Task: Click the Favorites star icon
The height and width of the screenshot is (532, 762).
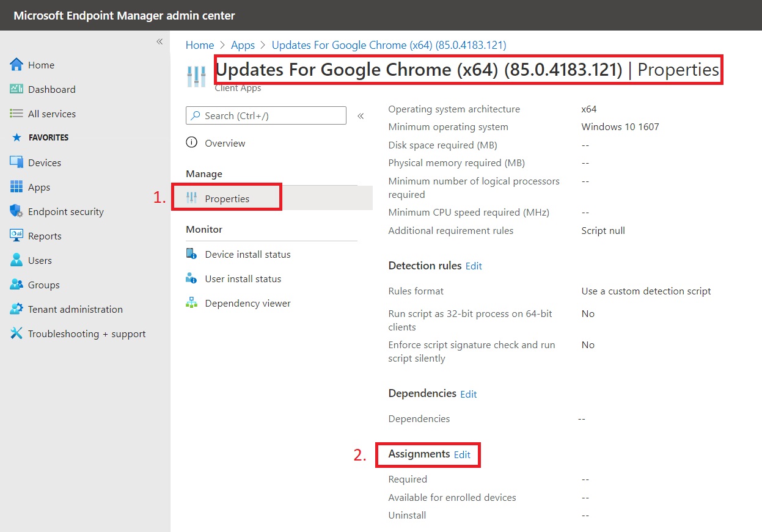Action: pos(16,137)
